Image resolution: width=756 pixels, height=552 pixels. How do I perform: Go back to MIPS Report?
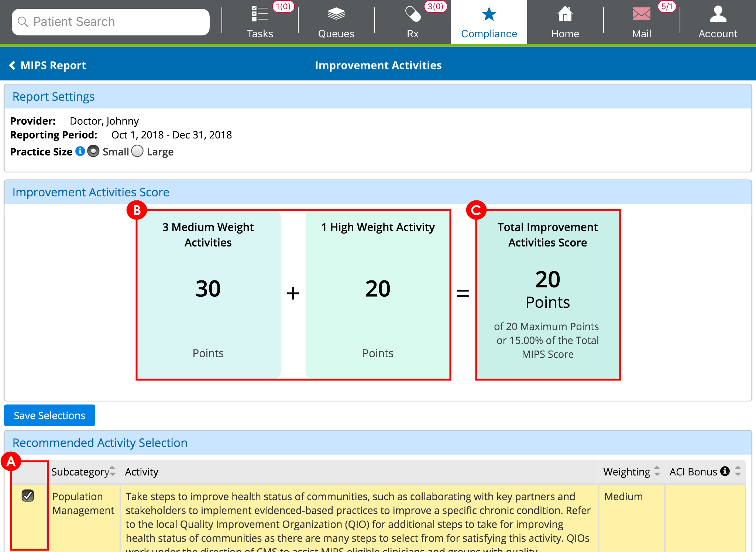(x=48, y=65)
